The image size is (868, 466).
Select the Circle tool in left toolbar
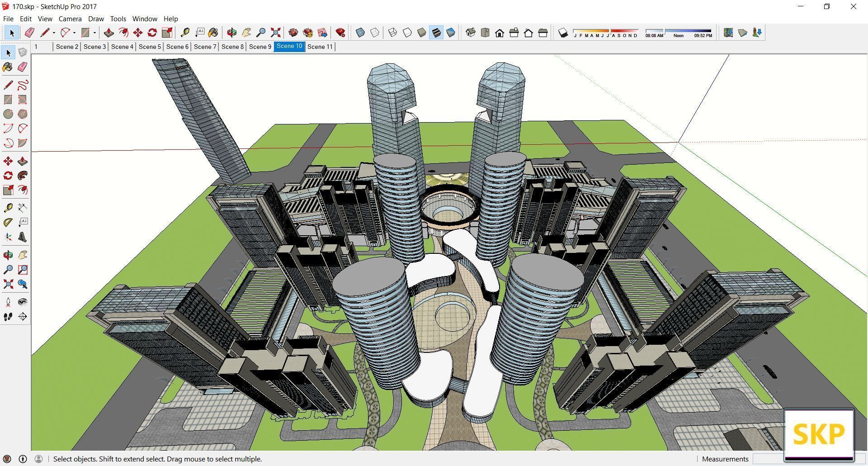pos(8,114)
